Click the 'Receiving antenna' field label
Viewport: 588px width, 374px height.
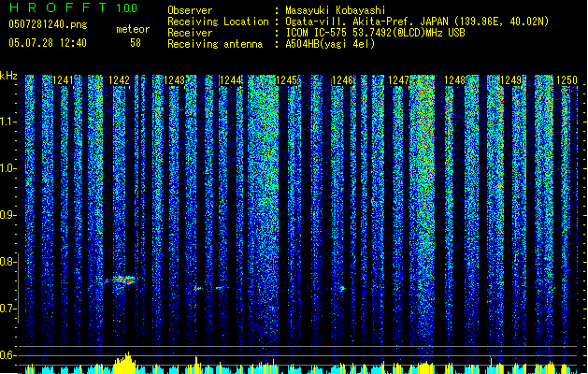(215, 44)
